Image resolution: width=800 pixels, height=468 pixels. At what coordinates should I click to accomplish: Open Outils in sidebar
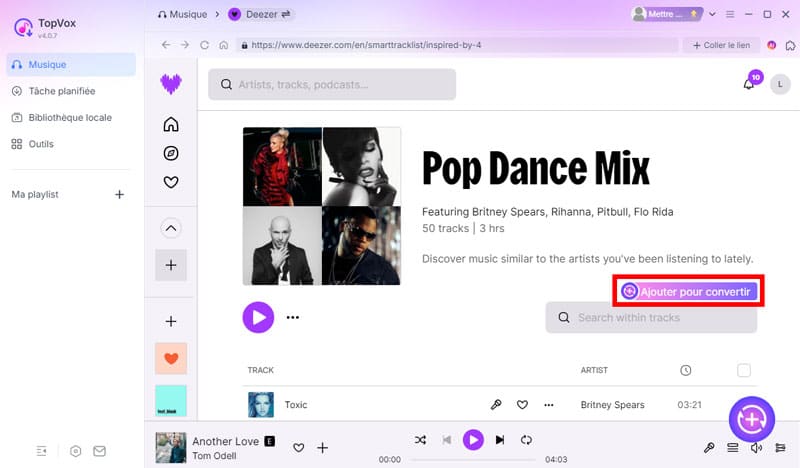click(32, 144)
